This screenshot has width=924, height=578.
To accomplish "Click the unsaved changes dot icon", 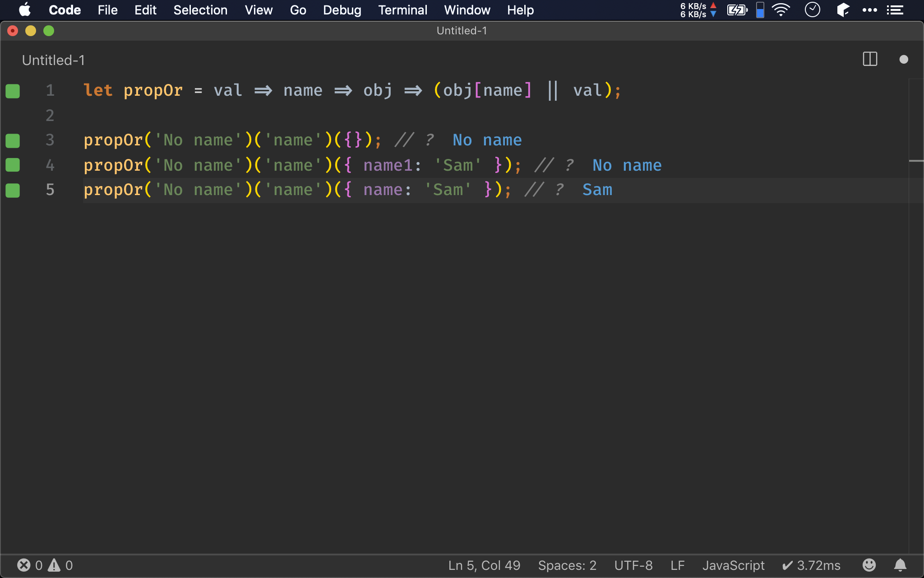I will pos(903,59).
